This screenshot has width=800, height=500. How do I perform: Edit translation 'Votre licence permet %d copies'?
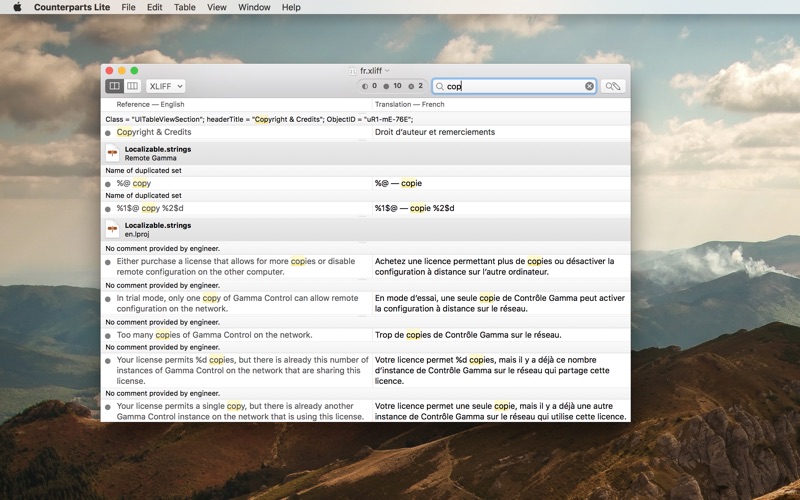tap(492, 370)
